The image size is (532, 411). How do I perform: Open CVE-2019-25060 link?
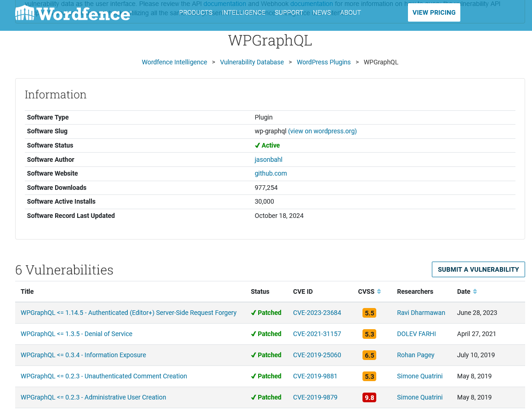point(317,355)
